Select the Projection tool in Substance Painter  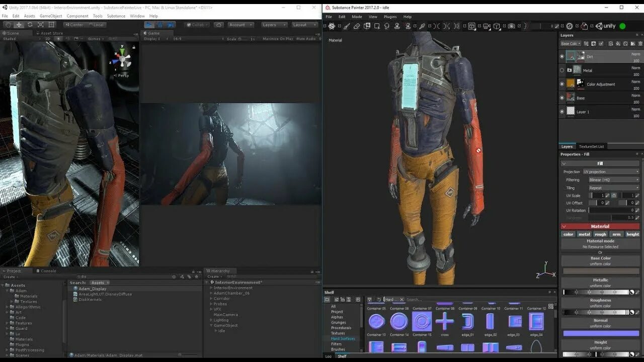point(367,26)
